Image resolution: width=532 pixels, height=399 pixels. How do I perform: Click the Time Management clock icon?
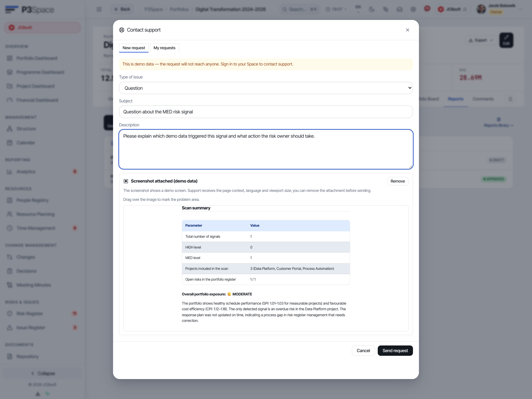pyautogui.click(x=10, y=228)
